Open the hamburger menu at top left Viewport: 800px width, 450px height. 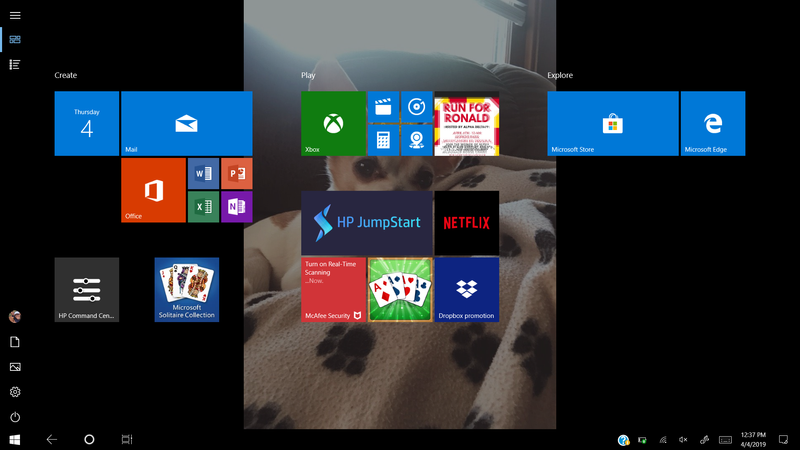click(15, 15)
